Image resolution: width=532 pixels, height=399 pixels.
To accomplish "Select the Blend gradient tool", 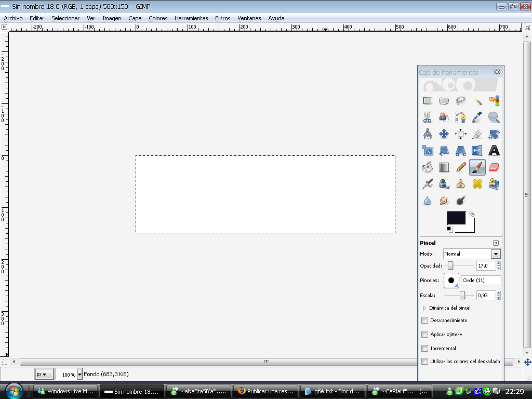I will [x=444, y=167].
